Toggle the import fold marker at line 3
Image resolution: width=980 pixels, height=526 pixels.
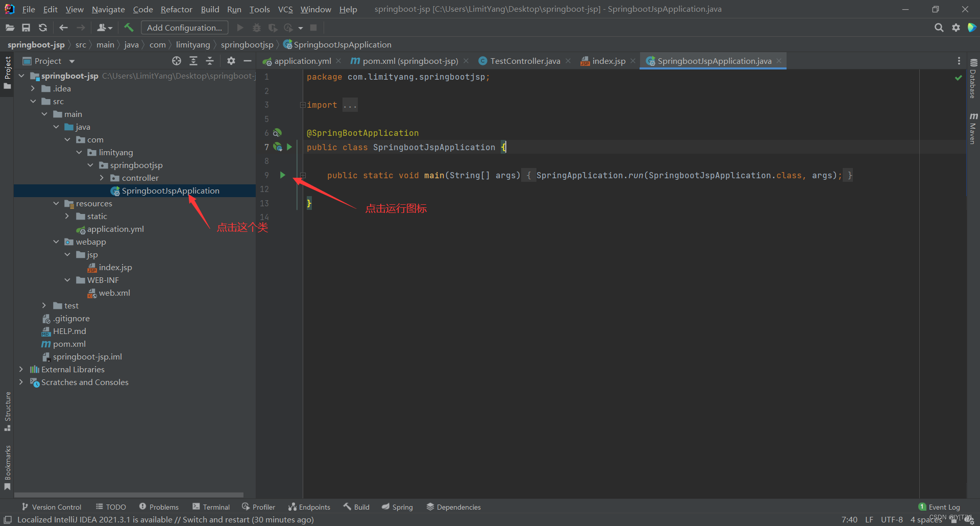point(302,105)
